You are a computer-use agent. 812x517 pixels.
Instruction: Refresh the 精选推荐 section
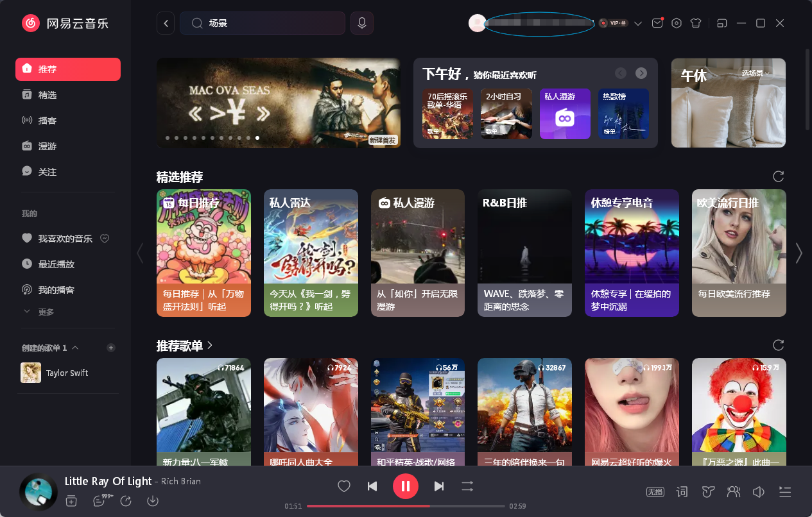(x=779, y=176)
